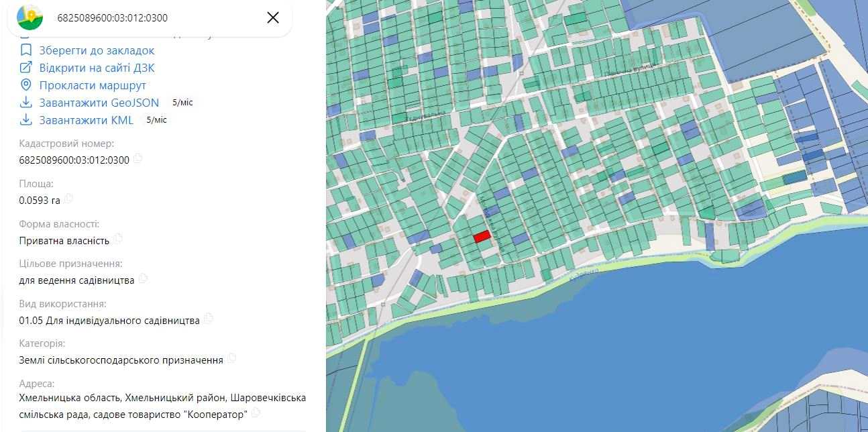
Task: Click the external-link icon for ДЗК site
Action: click(26, 68)
